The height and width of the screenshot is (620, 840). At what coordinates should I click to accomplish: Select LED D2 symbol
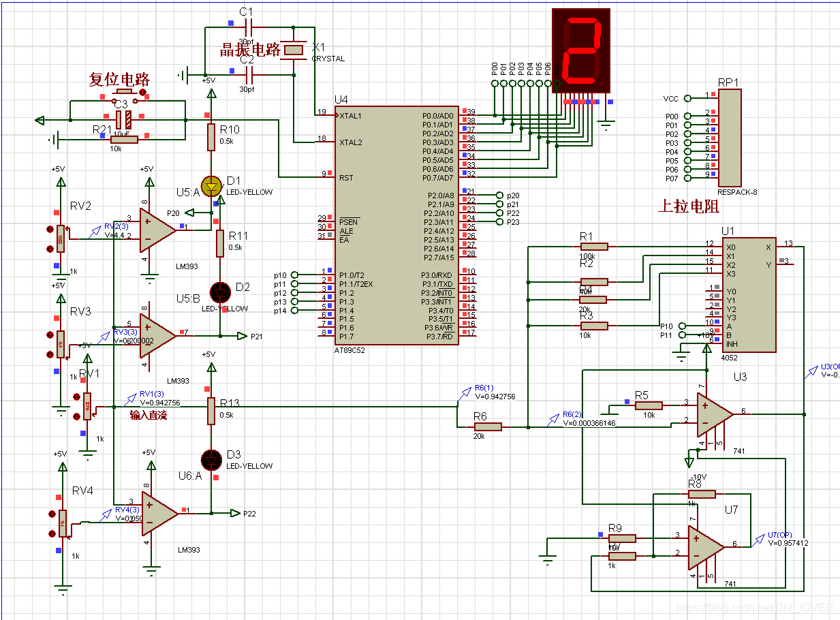[220, 292]
